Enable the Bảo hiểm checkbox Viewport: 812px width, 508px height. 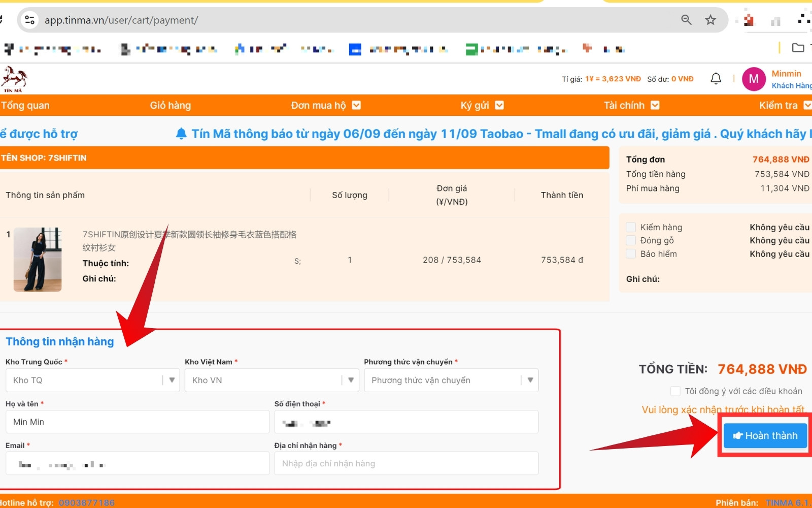tap(631, 253)
